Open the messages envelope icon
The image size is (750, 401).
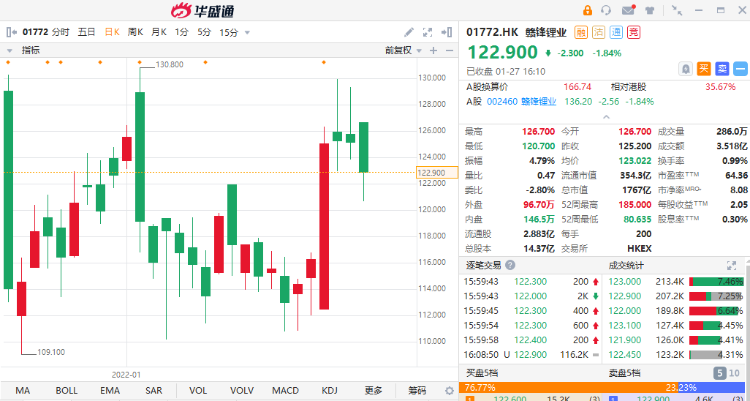pos(628,10)
